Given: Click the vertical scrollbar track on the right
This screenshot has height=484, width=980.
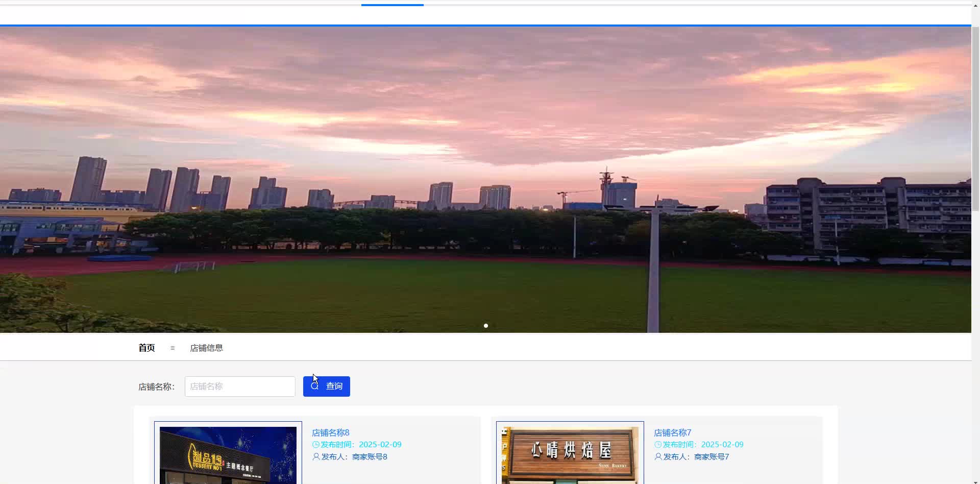Looking at the screenshot, I should [x=975, y=255].
